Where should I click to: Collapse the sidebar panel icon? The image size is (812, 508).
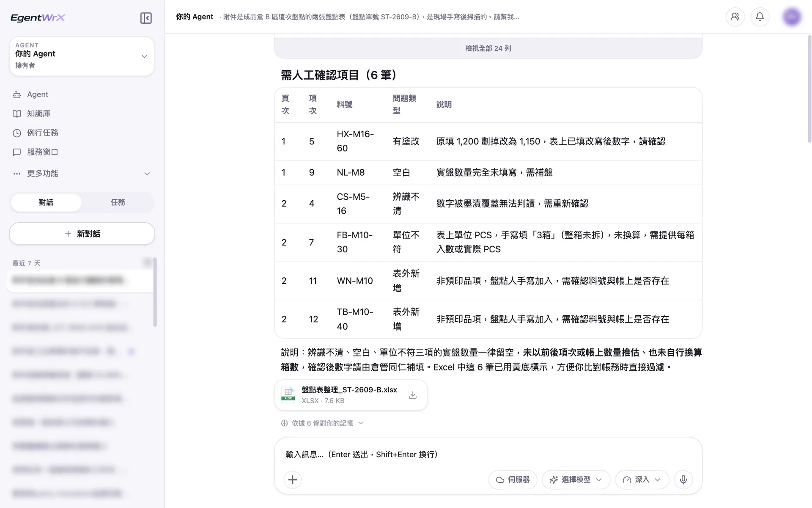(146, 18)
